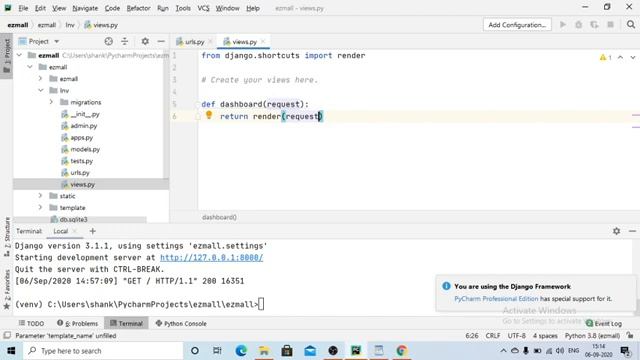Screen dimensions: 640x360
Task: Click the Stop square icon
Action: pos(610,24)
